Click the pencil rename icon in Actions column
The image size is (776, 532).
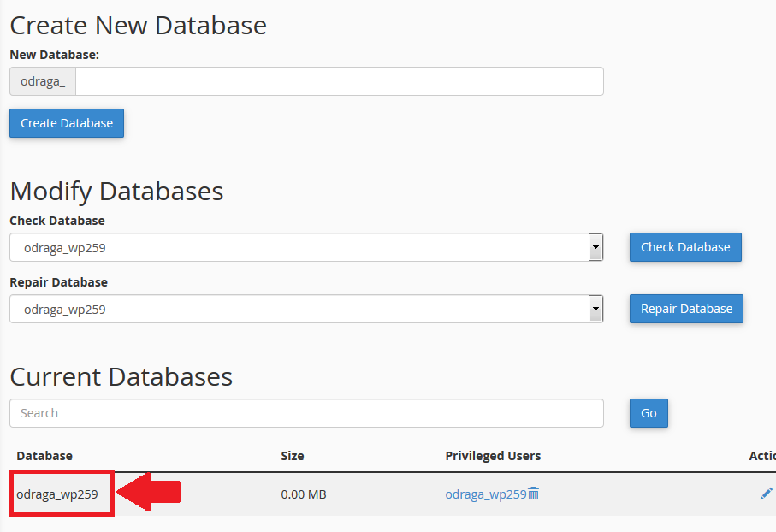pyautogui.click(x=766, y=494)
